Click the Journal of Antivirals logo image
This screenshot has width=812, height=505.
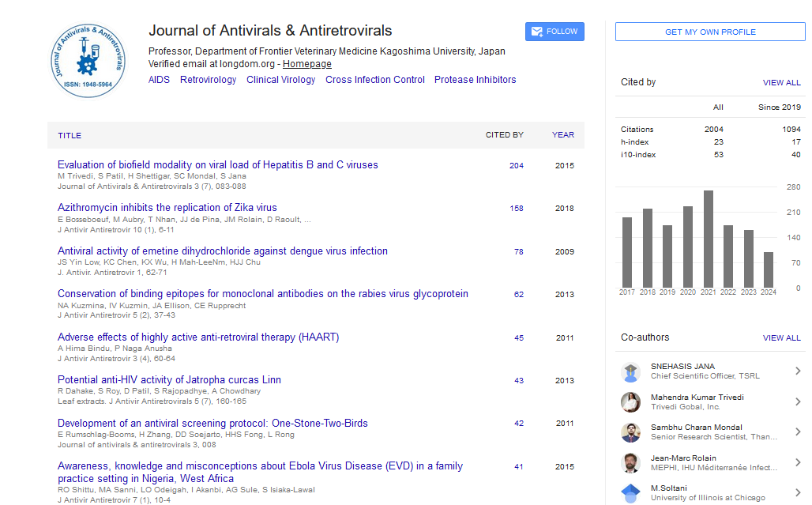pyautogui.click(x=88, y=61)
